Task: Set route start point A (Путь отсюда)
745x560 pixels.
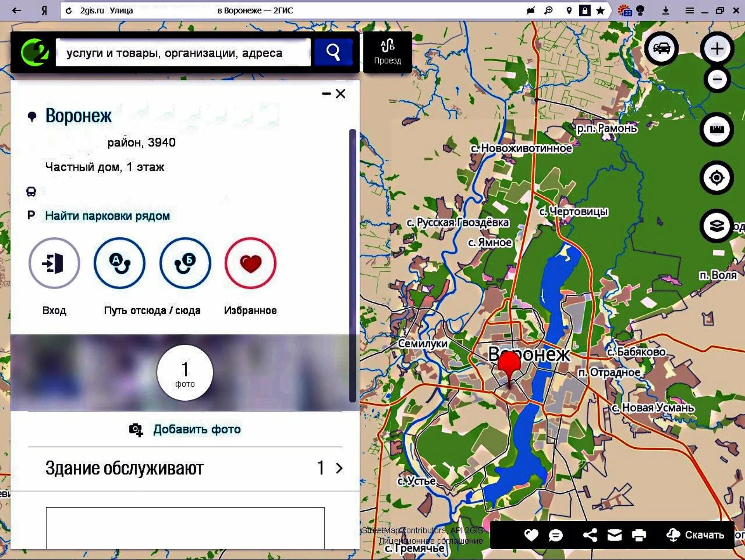Action: pyautogui.click(x=120, y=263)
